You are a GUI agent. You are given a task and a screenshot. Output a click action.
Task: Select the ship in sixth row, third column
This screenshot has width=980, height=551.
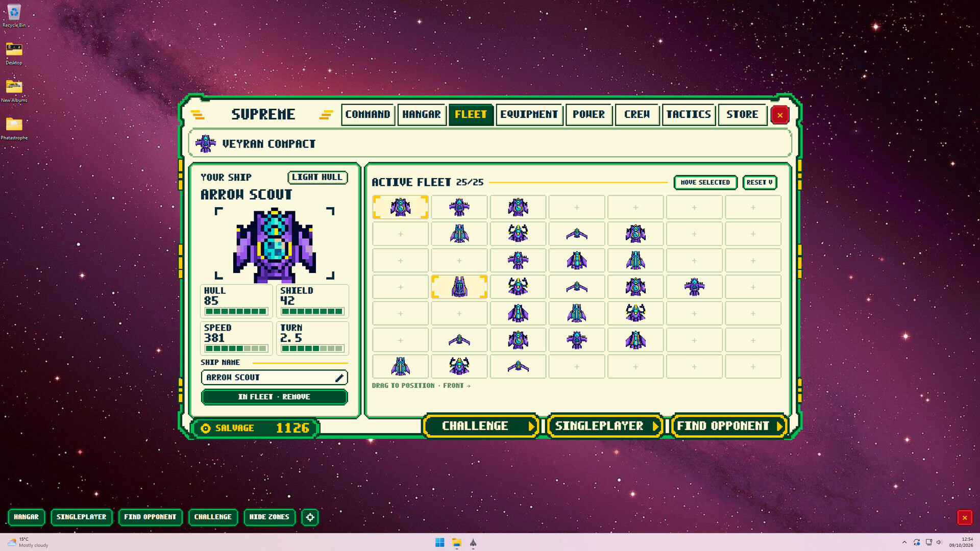[x=518, y=340]
